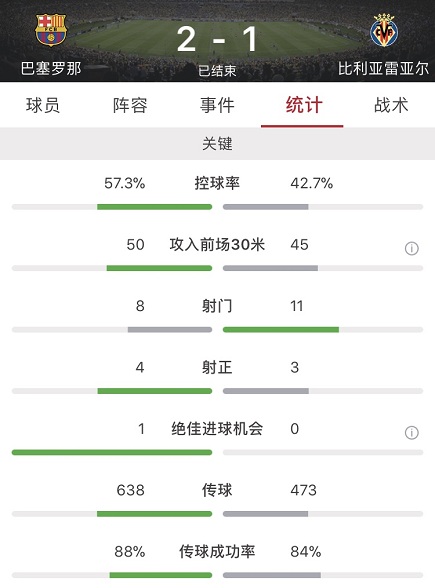Tap the 传球成功率 stat label

217,552
